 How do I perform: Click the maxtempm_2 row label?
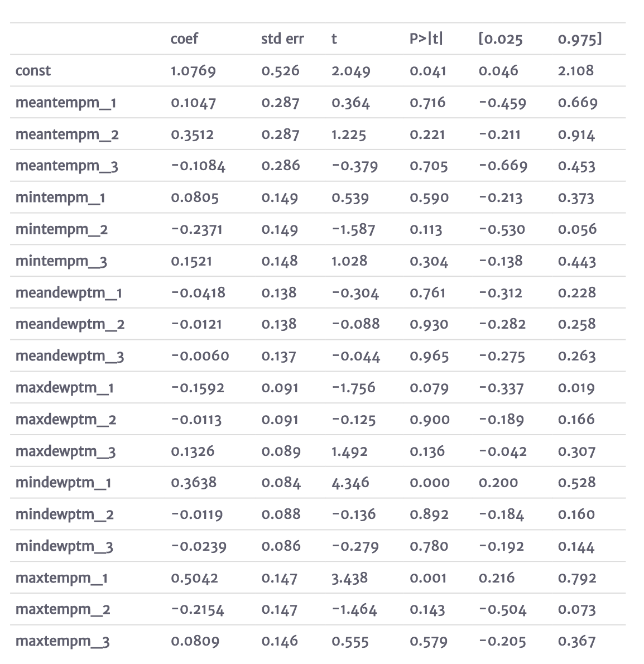pyautogui.click(x=63, y=610)
